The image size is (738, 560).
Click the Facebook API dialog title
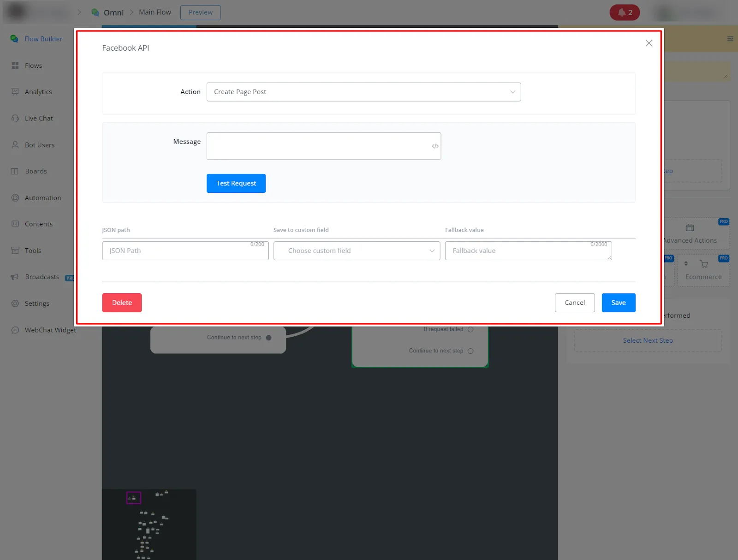pos(125,48)
